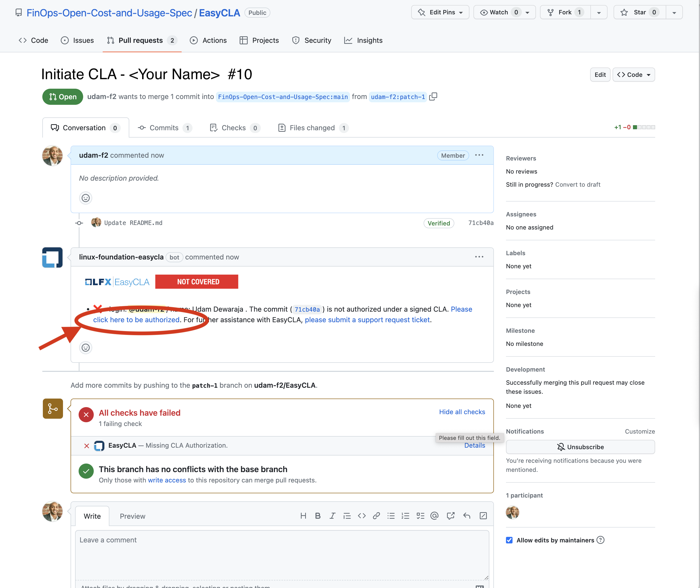The image size is (700, 588).
Task: Click 'click here to be authorized' link
Action: pos(136,320)
